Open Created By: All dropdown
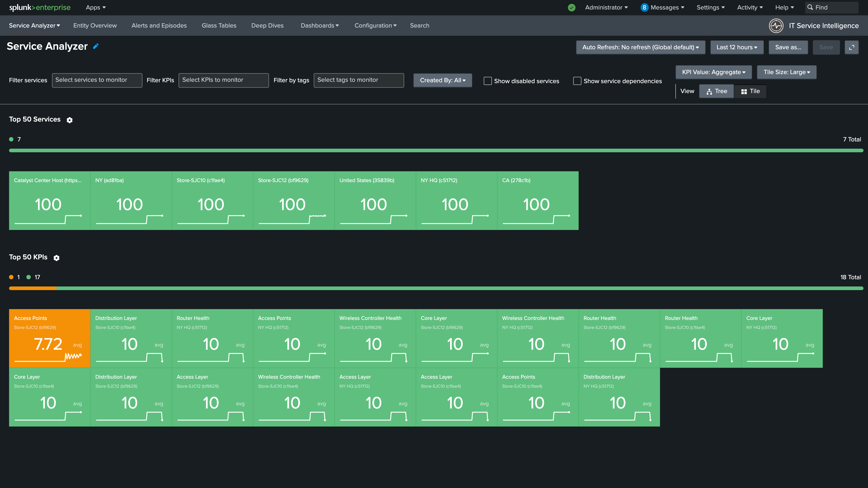Image resolution: width=868 pixels, height=488 pixels. point(442,80)
